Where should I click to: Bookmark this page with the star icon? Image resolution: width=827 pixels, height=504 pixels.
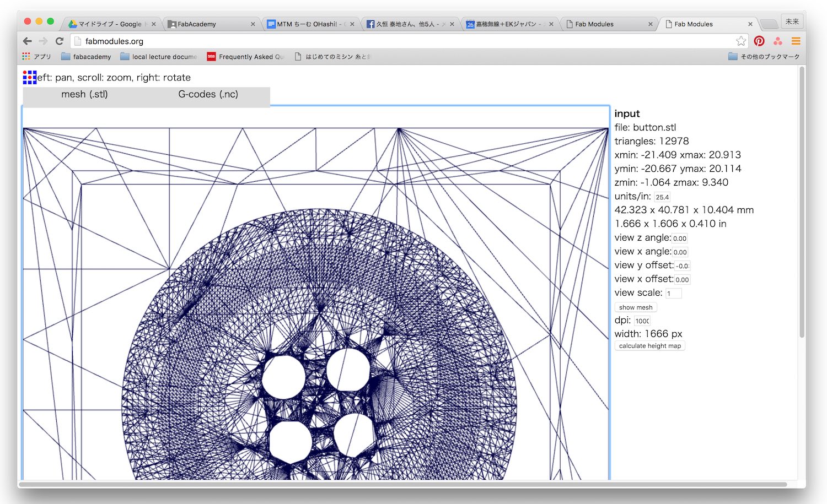tap(741, 41)
